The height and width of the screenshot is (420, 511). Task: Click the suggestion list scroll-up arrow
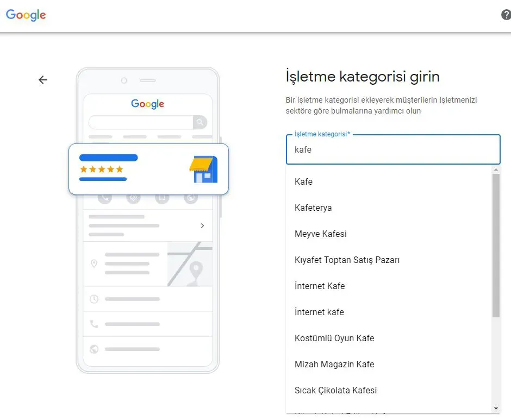click(x=496, y=170)
